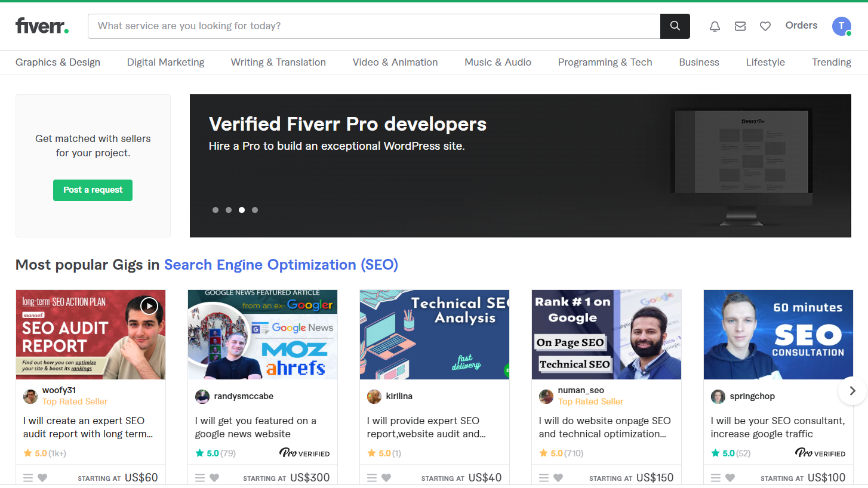This screenshot has width=868, height=488.
Task: Favorite the US$40 gig with heart
Action: pos(386,478)
